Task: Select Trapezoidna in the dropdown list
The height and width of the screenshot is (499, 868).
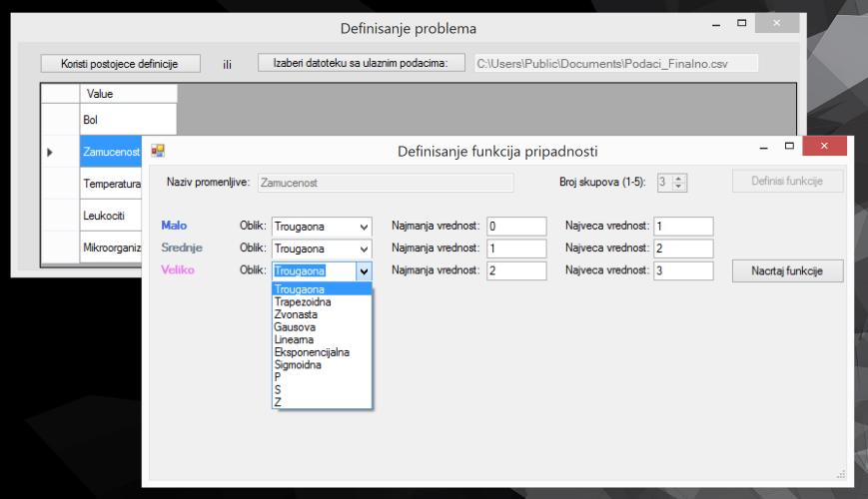Action: pos(322,302)
